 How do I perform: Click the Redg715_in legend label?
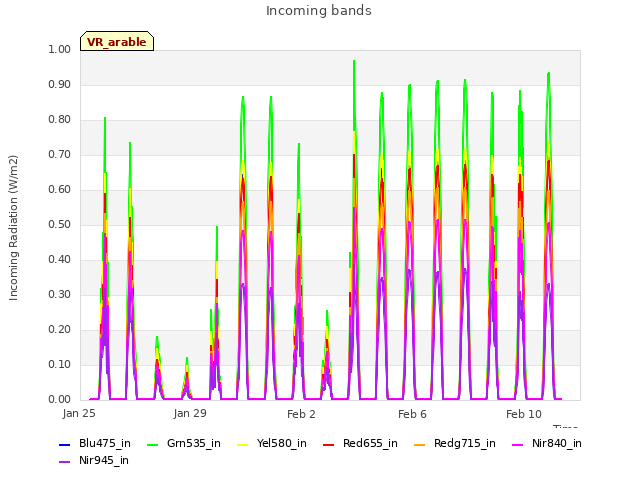[465, 443]
